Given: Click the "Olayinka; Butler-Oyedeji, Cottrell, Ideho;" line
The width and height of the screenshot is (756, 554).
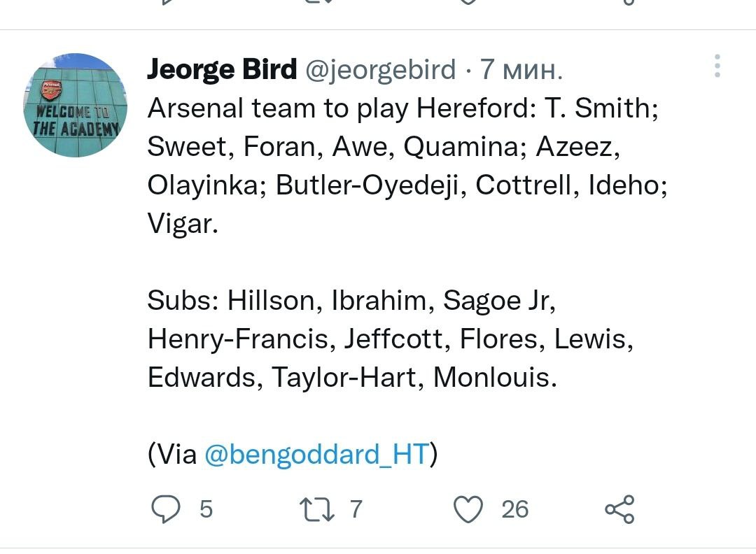Looking at the screenshot, I should click(x=407, y=185).
